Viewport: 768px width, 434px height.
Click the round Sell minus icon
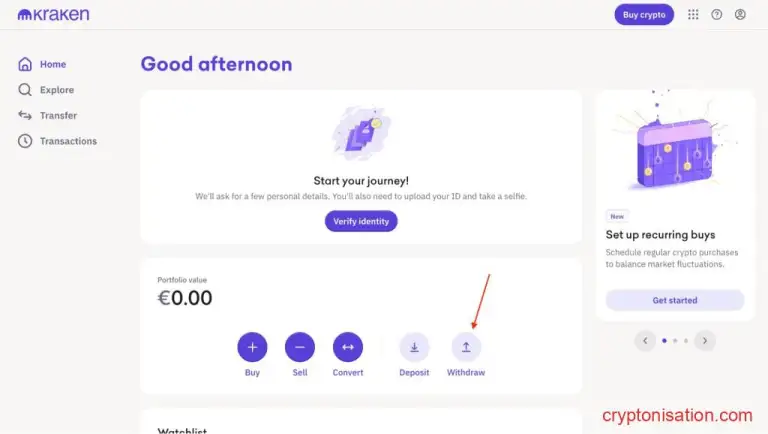[x=300, y=347]
